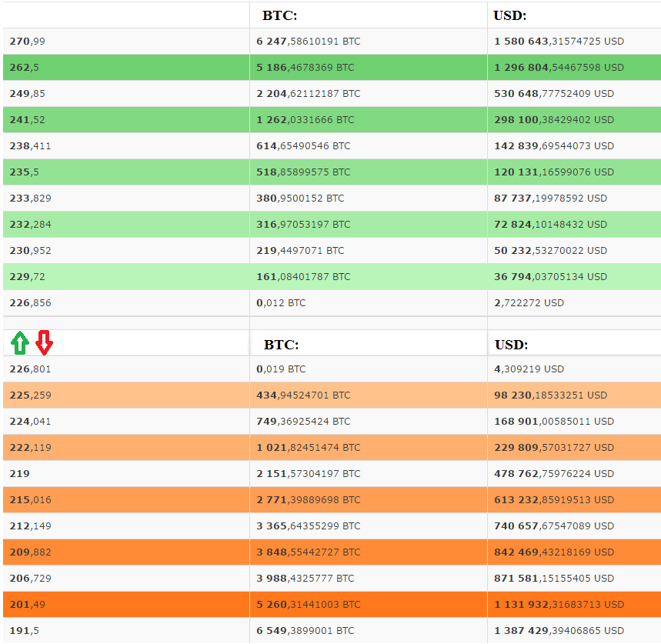Select the 1 387 429,39406865 USD value
This screenshot has height=644, width=661.
[x=559, y=630]
